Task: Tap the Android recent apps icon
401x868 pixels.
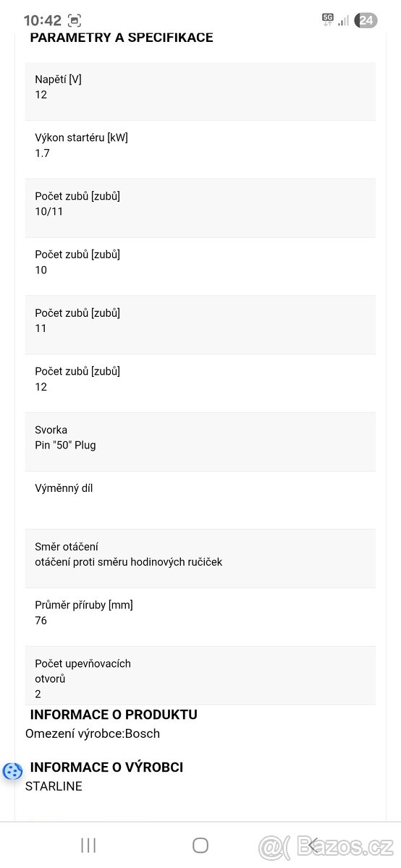Action: tap(88, 845)
